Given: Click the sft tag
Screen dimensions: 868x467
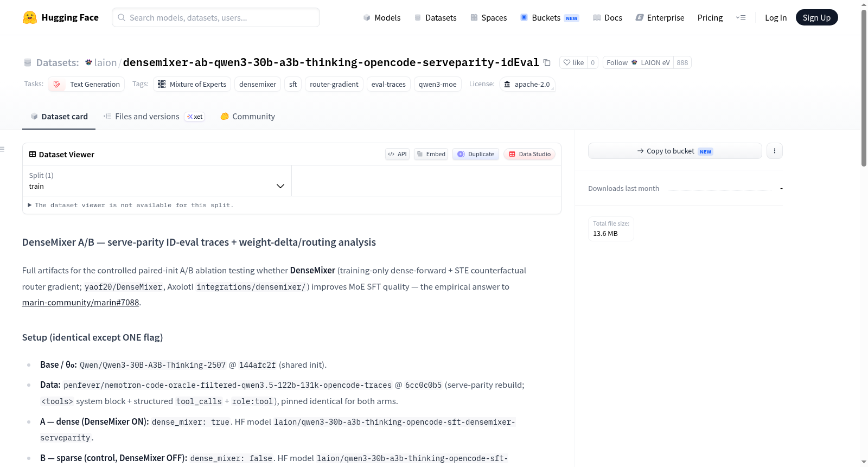Looking at the screenshot, I should tap(293, 84).
